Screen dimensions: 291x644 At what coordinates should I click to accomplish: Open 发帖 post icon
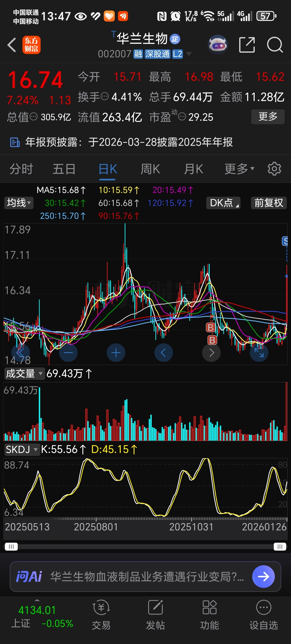(155, 615)
